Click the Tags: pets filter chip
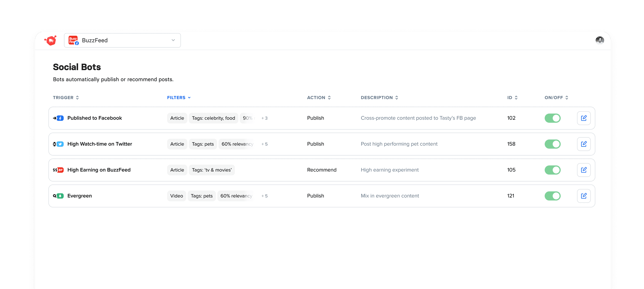 202,144
